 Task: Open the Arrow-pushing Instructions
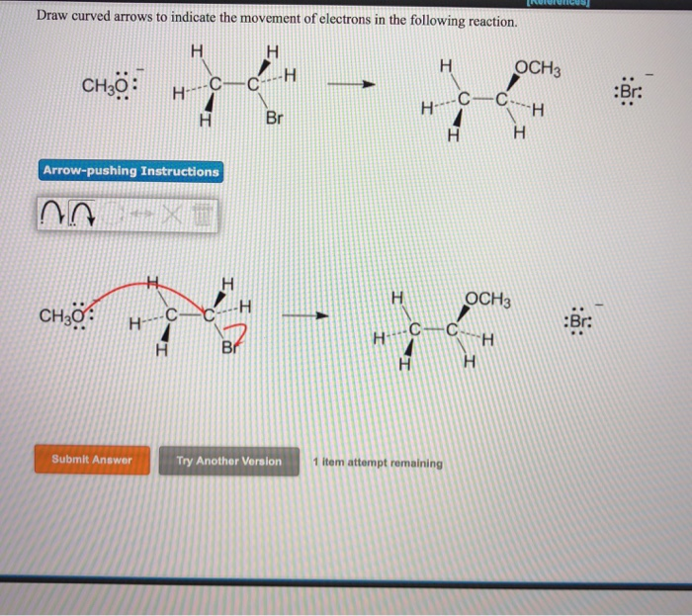pos(130,171)
